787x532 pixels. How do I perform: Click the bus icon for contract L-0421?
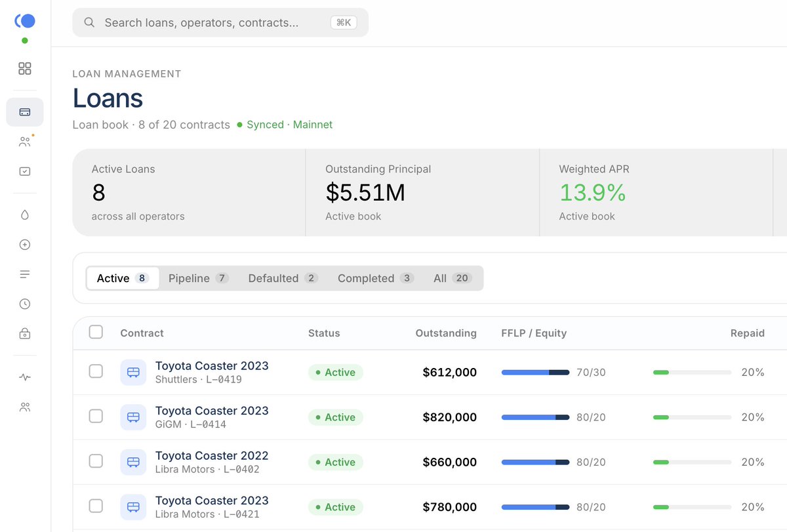pos(133,507)
